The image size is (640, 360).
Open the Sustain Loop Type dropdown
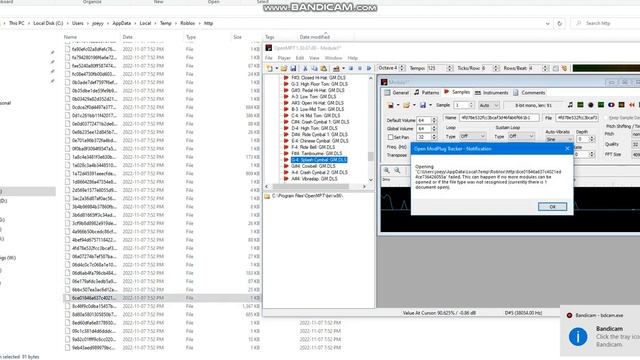[521, 136]
